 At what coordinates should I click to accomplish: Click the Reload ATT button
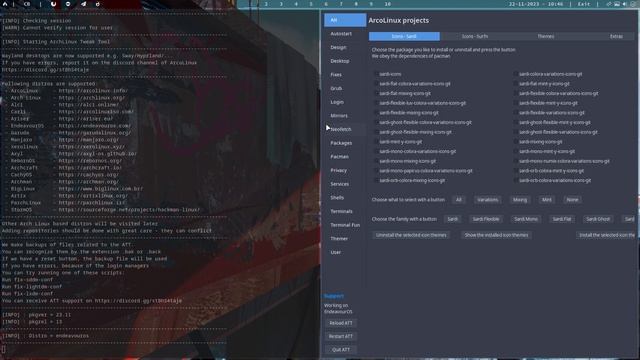tap(341, 323)
